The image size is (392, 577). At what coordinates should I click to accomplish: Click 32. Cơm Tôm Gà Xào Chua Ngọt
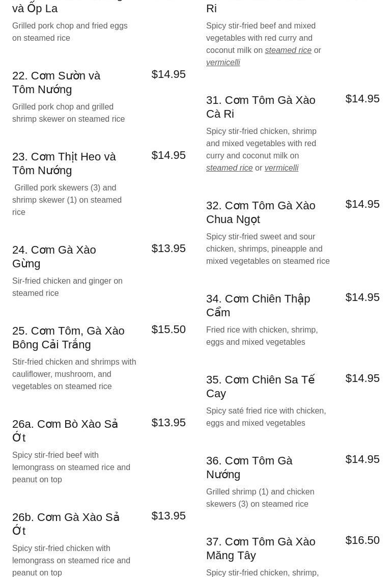tap(261, 212)
